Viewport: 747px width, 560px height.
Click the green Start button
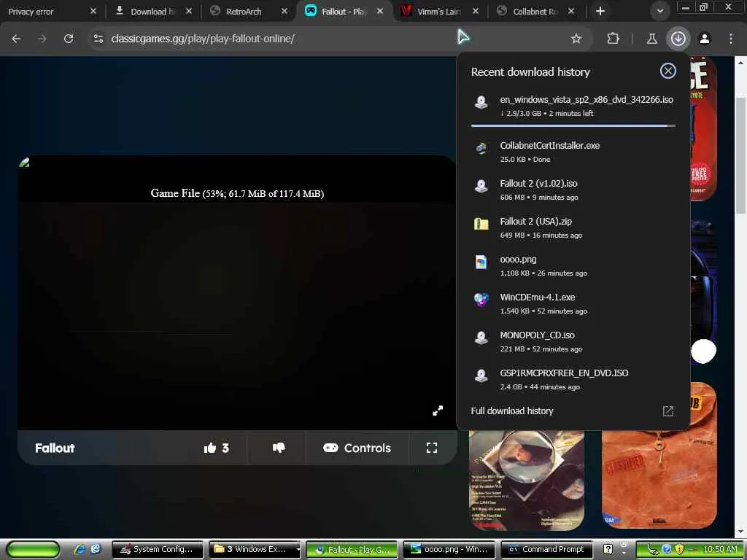pos(33,549)
